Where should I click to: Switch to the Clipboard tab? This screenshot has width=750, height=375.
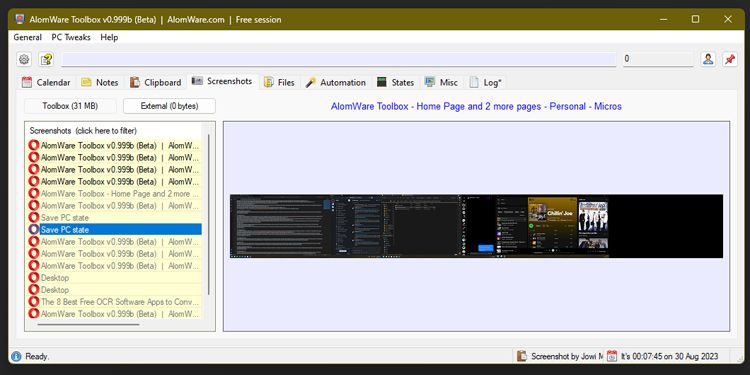pyautogui.click(x=156, y=82)
